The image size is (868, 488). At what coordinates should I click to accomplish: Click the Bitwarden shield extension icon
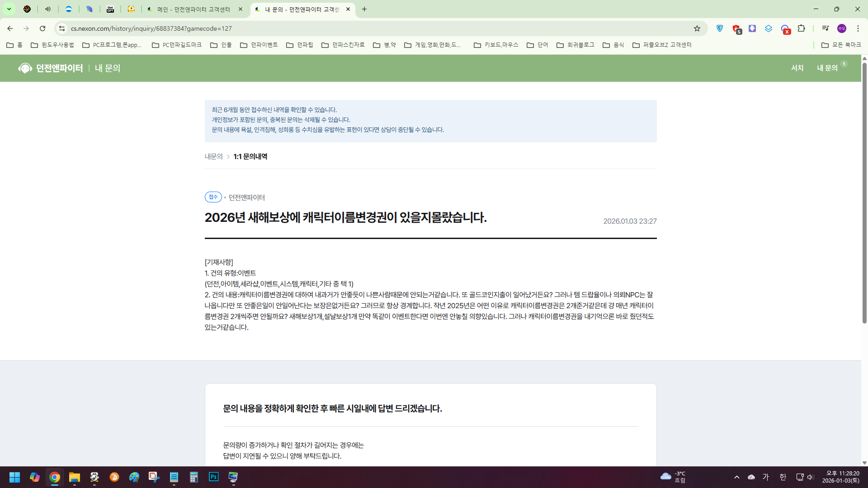click(x=720, y=28)
